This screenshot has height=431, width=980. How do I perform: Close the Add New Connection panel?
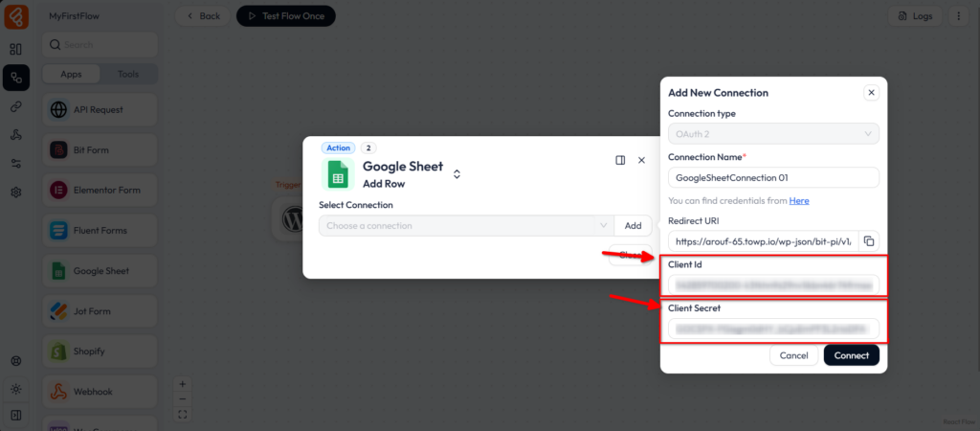click(871, 93)
